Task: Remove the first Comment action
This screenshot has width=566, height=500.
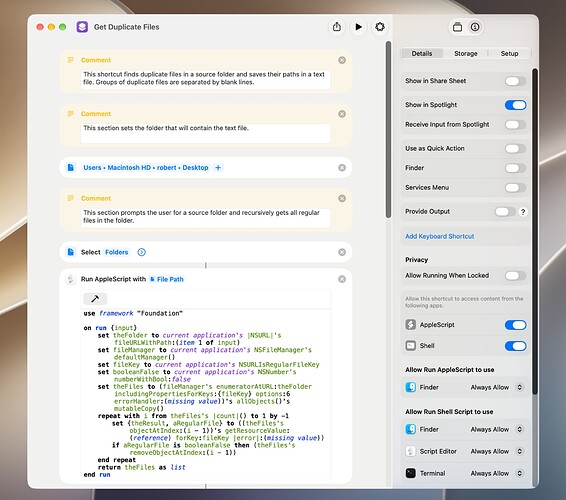Action: [x=342, y=60]
